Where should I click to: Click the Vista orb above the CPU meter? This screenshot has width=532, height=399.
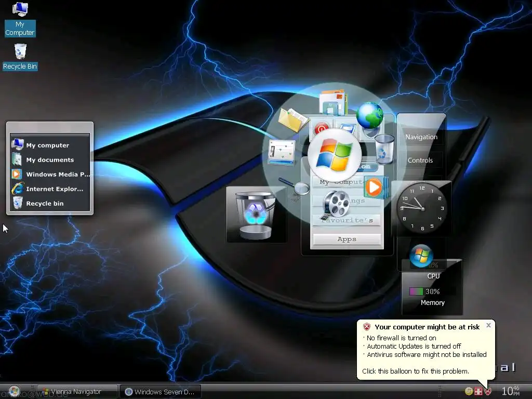(421, 256)
